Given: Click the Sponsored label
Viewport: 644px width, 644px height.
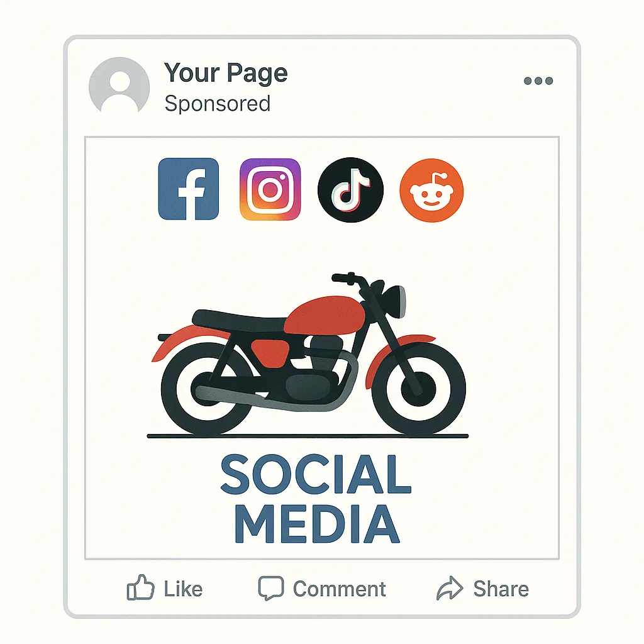Looking at the screenshot, I should tap(217, 104).
